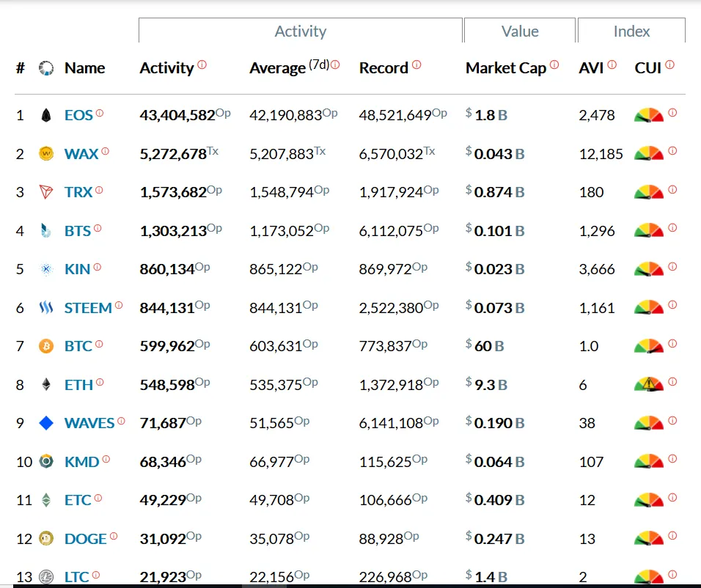Open the TRX coin link

click(x=78, y=192)
